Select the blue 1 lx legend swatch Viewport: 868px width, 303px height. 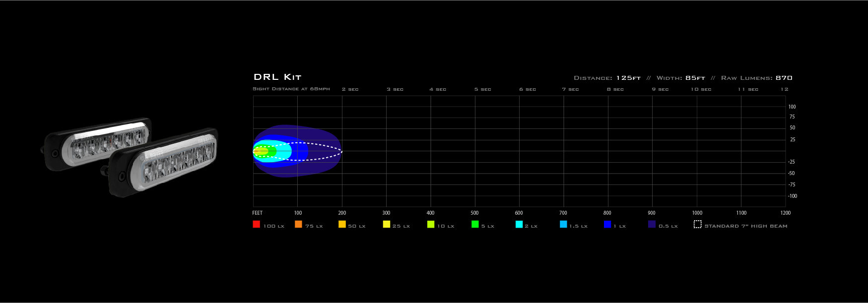click(x=607, y=224)
